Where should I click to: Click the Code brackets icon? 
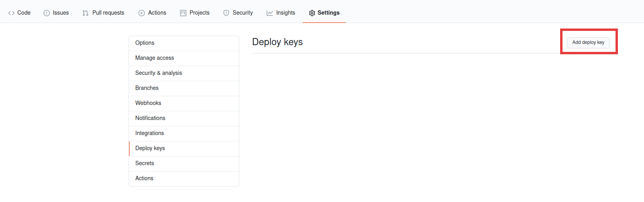click(x=11, y=13)
